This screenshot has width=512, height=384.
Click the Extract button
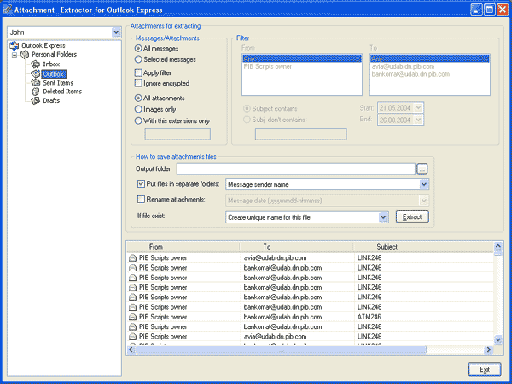tap(412, 217)
